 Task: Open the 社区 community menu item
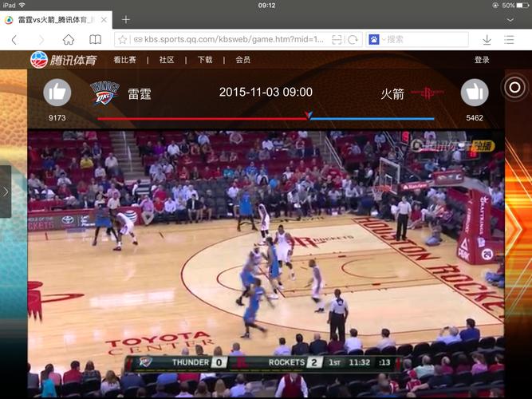167,60
